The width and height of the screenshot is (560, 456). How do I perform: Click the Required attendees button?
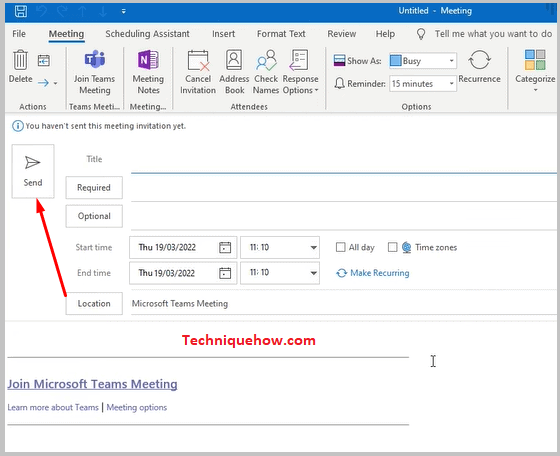[x=94, y=187]
